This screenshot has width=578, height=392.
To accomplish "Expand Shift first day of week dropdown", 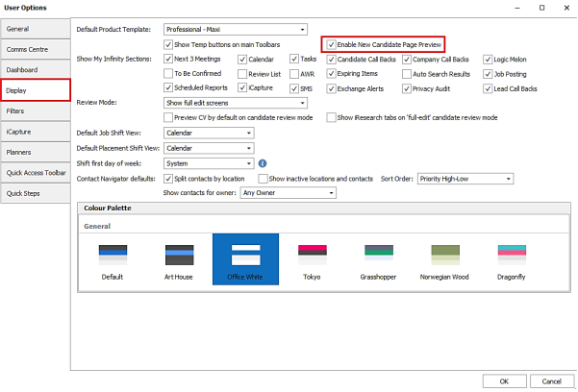I will pos(209,163).
